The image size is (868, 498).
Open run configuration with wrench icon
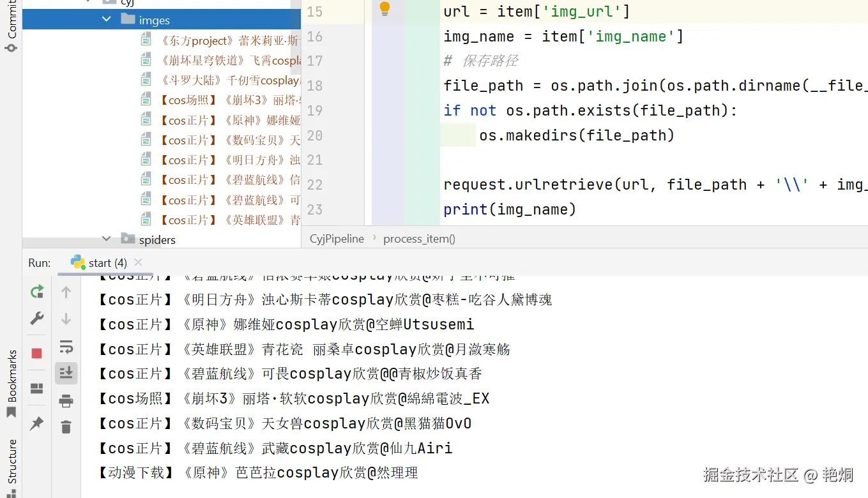pyautogui.click(x=36, y=318)
